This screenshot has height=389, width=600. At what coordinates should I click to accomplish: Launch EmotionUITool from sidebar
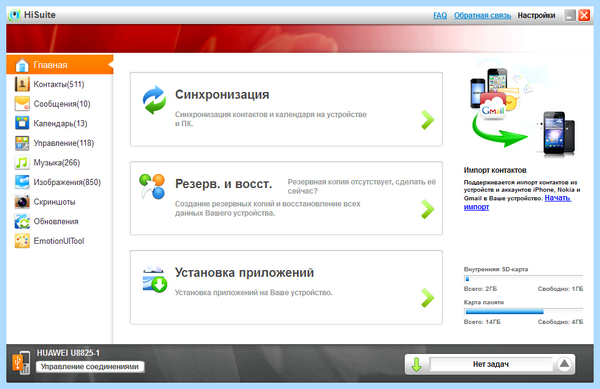point(59,241)
